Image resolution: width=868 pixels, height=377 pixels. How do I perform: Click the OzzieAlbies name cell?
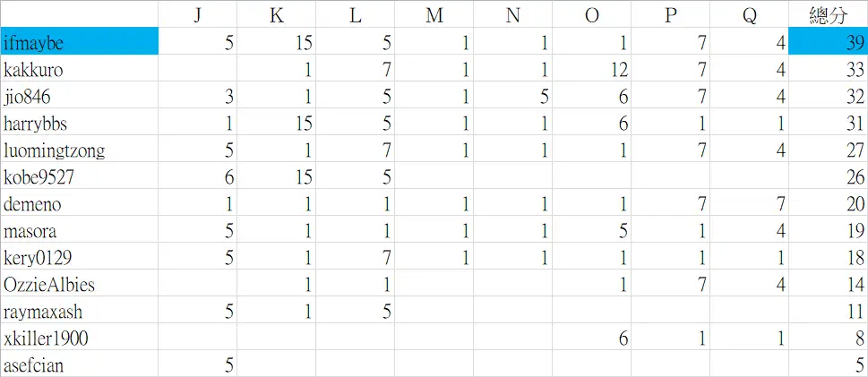pos(80,285)
